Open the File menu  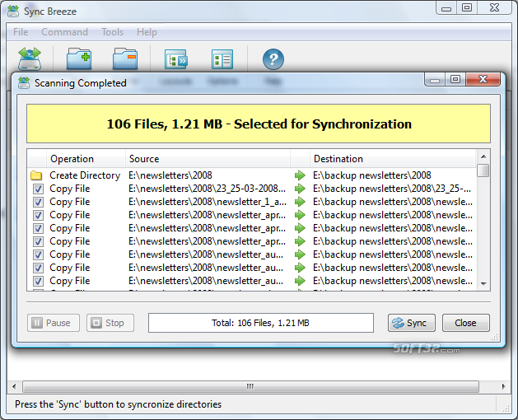(x=21, y=32)
